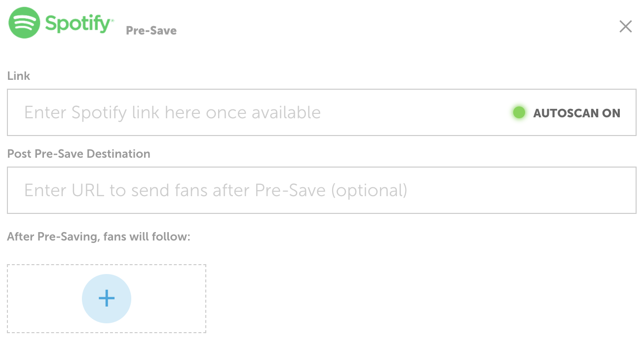Click the Post Pre-Save Destination label
The height and width of the screenshot is (344, 644).
tap(79, 154)
